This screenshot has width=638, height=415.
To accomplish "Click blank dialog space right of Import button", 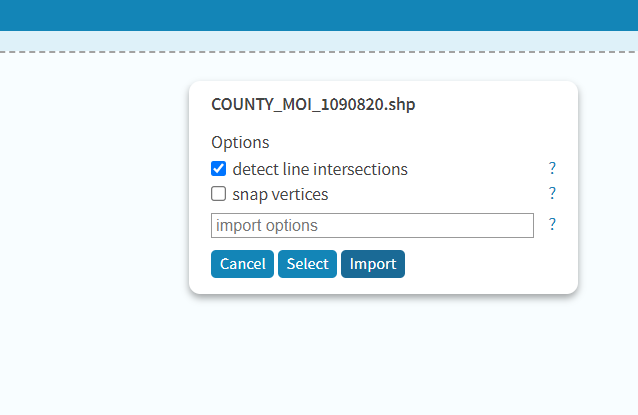I will 488,264.
